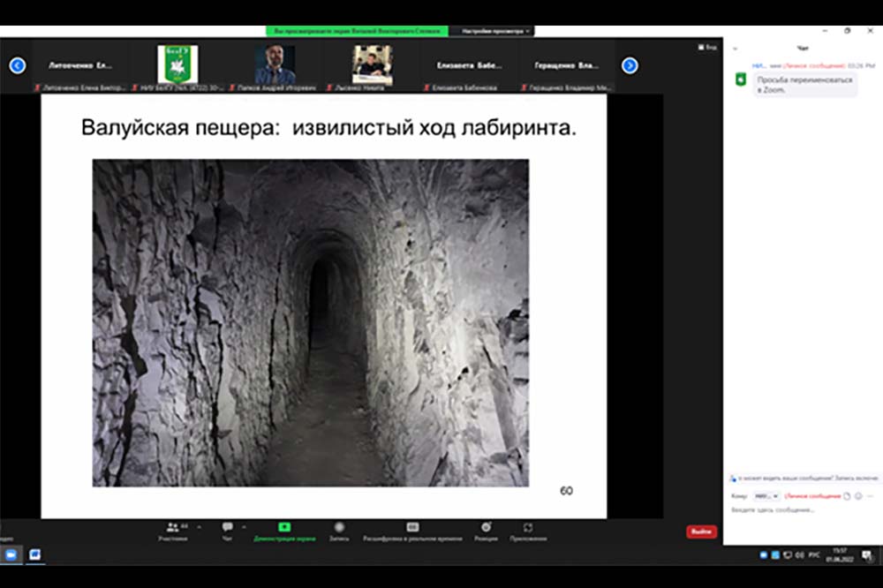Open the Participants panel icon

click(x=173, y=527)
